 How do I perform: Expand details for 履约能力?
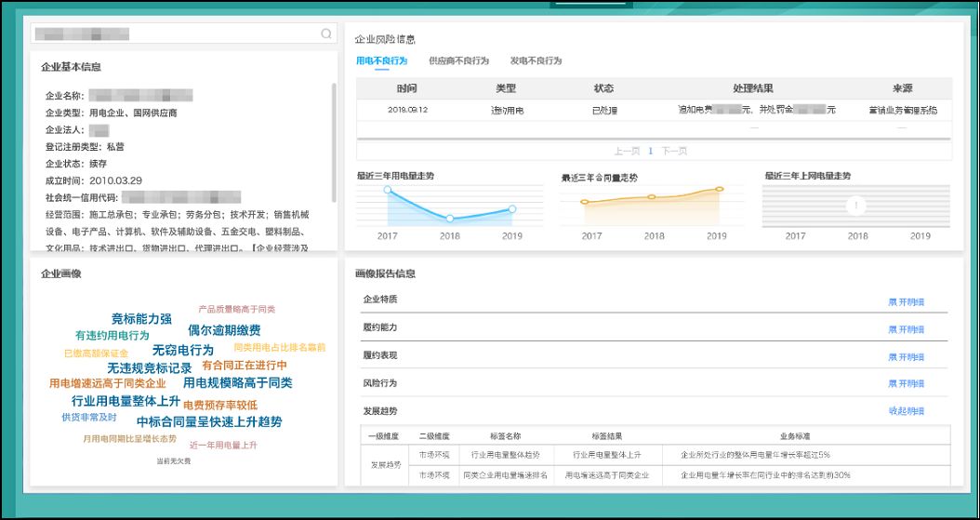(906, 329)
